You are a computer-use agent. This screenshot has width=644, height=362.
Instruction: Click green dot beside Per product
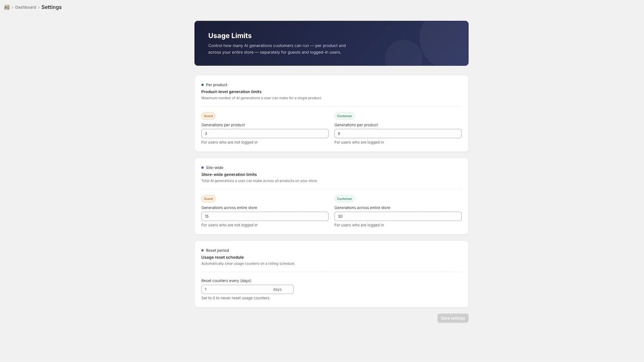coord(202,85)
